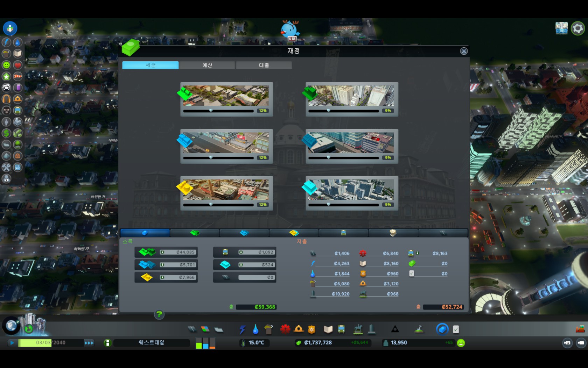The image size is (588, 368).
Task: Click the city balance ₵1,737,728
Action: point(318,343)
